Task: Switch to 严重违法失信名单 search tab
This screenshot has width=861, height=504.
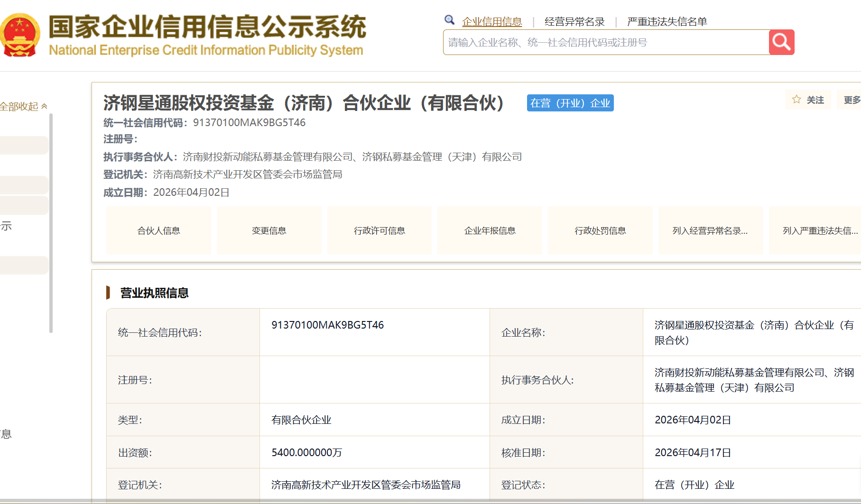Action: click(667, 22)
